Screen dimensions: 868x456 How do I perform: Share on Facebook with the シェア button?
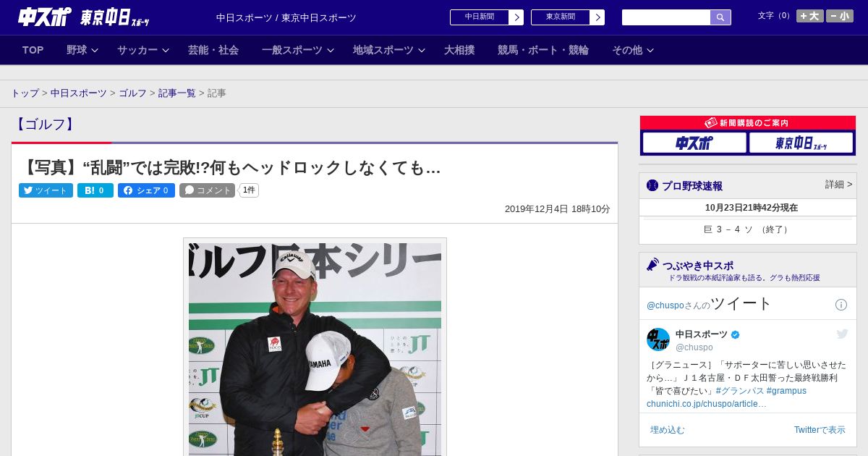point(146,190)
